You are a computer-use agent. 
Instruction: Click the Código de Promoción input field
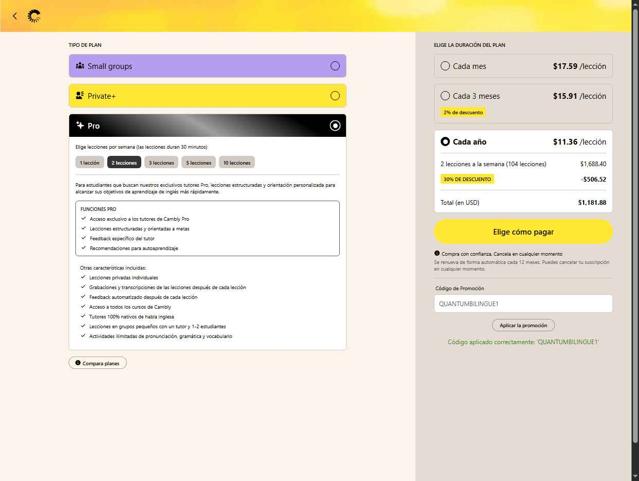[x=523, y=304]
